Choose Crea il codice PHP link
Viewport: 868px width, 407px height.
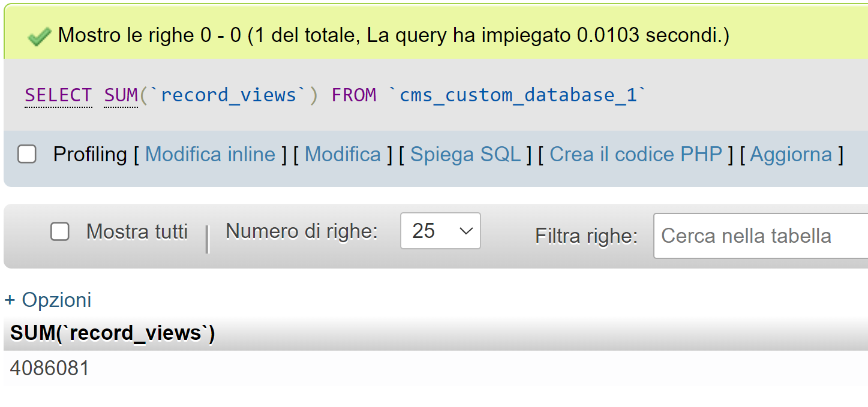[636, 155]
